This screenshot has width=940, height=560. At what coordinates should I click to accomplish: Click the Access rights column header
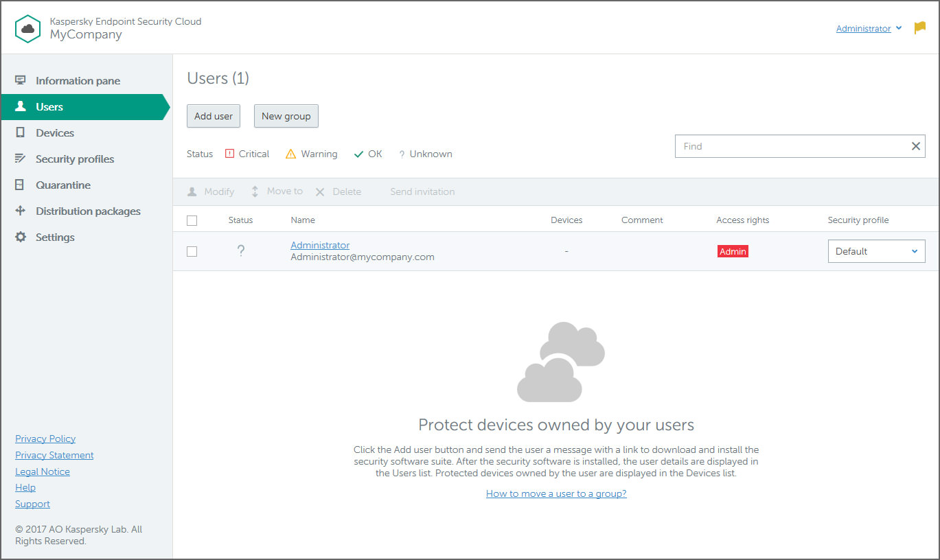click(x=742, y=220)
